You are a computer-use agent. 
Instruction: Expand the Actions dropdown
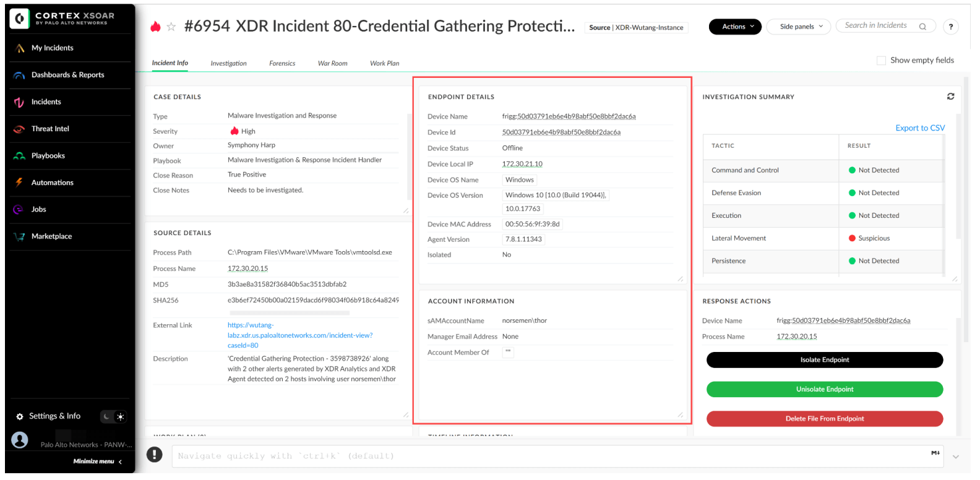coord(734,27)
